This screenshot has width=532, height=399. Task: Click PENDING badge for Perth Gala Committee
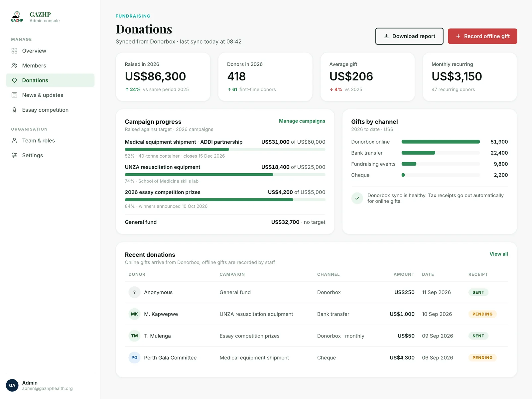point(482,358)
